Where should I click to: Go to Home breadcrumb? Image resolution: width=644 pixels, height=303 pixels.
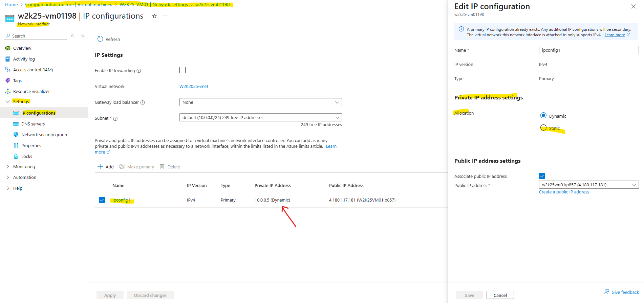point(12,4)
